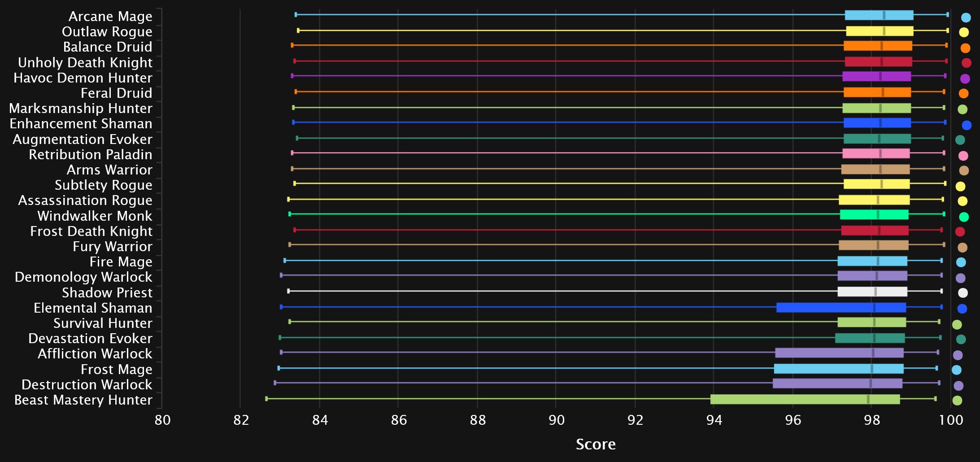Click the Balance Druid label
Viewport: 980px width, 462px height.
click(108, 47)
